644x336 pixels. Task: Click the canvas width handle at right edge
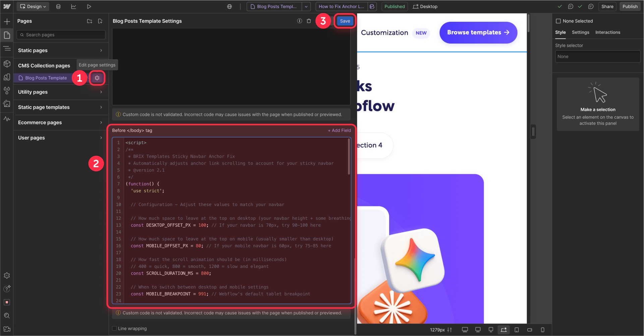tap(533, 132)
